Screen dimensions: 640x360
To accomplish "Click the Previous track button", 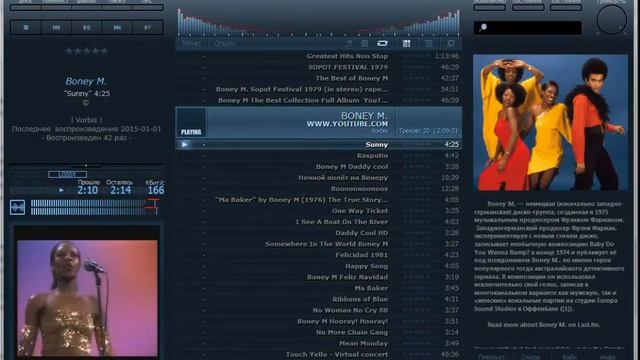I will tap(56, 27).
